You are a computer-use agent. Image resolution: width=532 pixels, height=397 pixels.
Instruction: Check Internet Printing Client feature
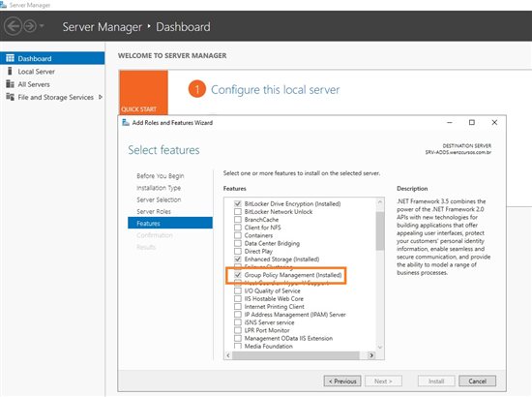point(238,307)
